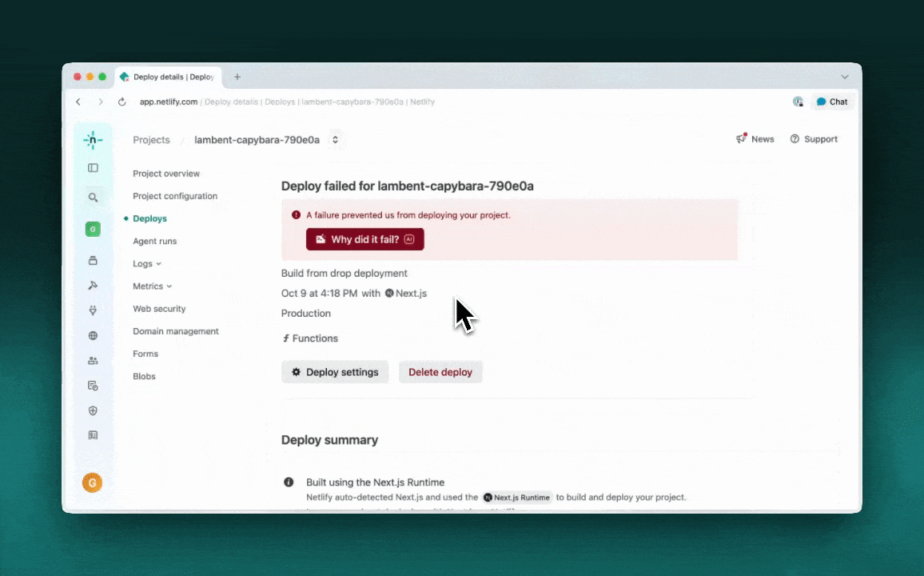
Task: Open the hammer builds icon in the sidebar
Action: click(x=93, y=286)
